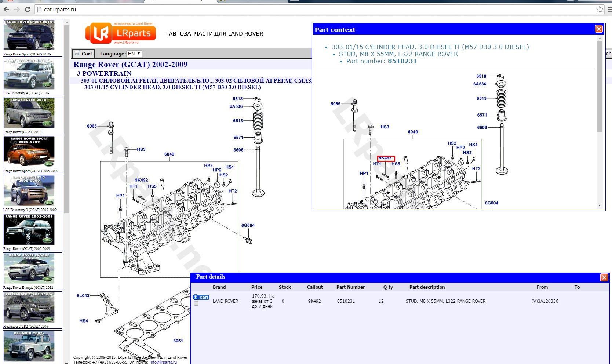Select callout 6G004 in main diagram

[x=248, y=225]
